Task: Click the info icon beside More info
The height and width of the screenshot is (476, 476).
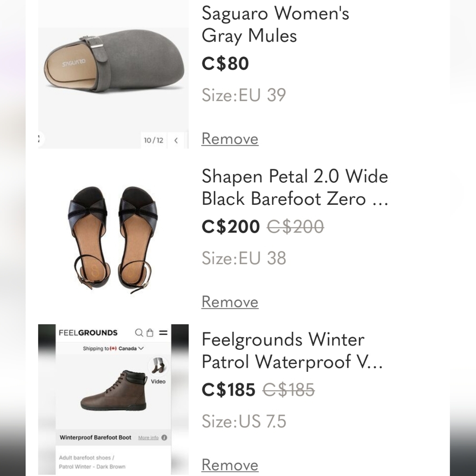Action: [x=164, y=437]
